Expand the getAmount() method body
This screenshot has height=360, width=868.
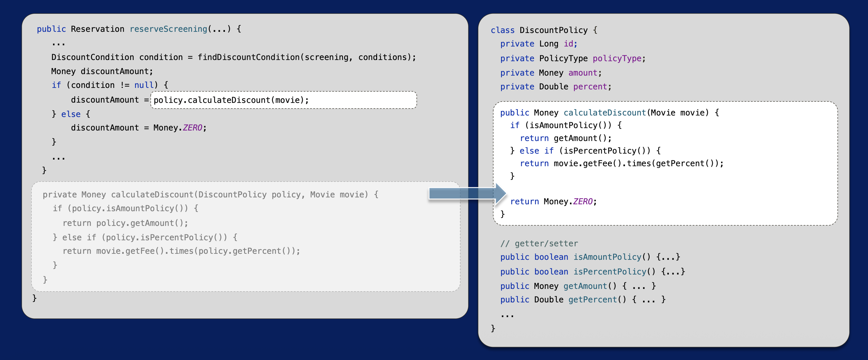coord(639,286)
